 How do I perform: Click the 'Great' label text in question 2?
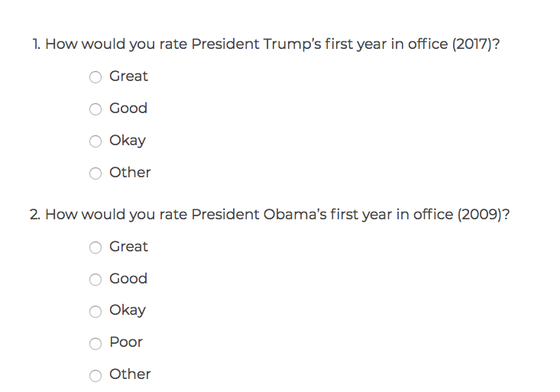[x=128, y=247]
